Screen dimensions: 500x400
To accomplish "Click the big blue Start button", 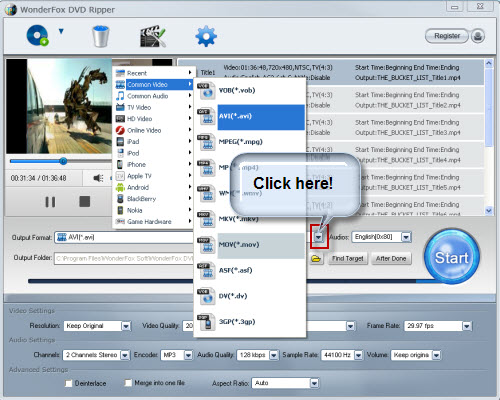I will pyautogui.click(x=452, y=257).
